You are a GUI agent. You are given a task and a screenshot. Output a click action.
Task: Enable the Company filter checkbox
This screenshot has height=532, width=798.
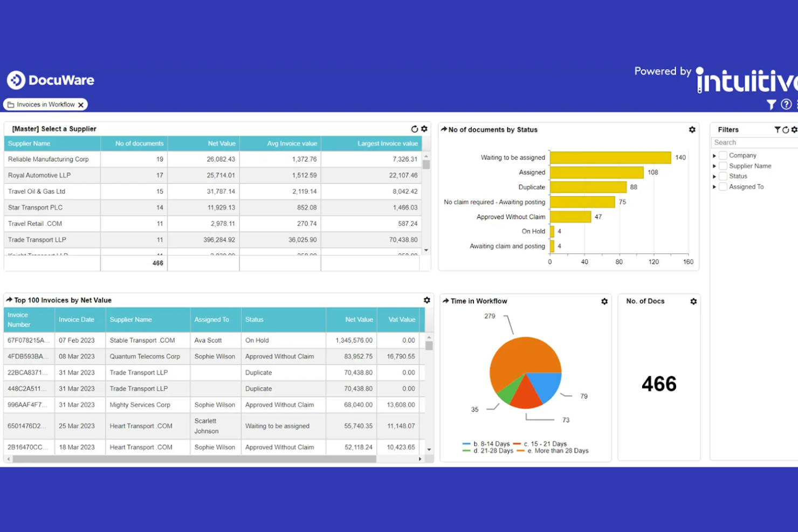pyautogui.click(x=723, y=155)
